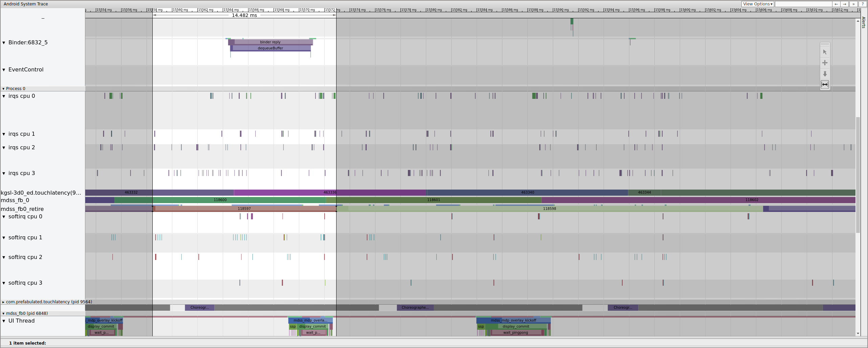Collapse the mdss_fb0 (pid 6848) process group
The height and width of the screenshot is (348, 868).
tap(3, 313)
